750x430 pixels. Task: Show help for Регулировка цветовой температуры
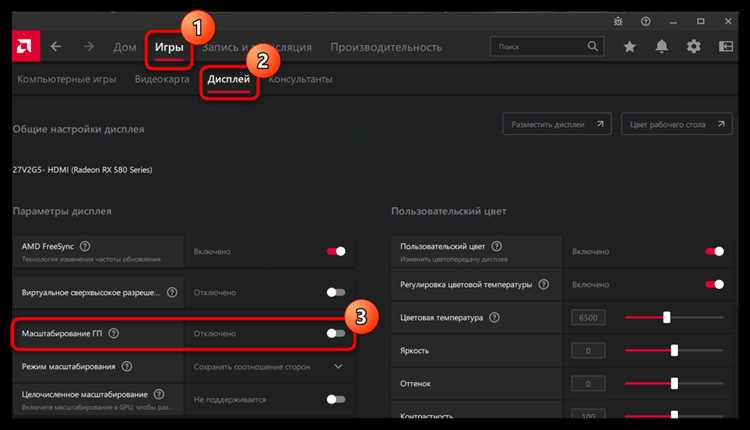[x=544, y=285]
